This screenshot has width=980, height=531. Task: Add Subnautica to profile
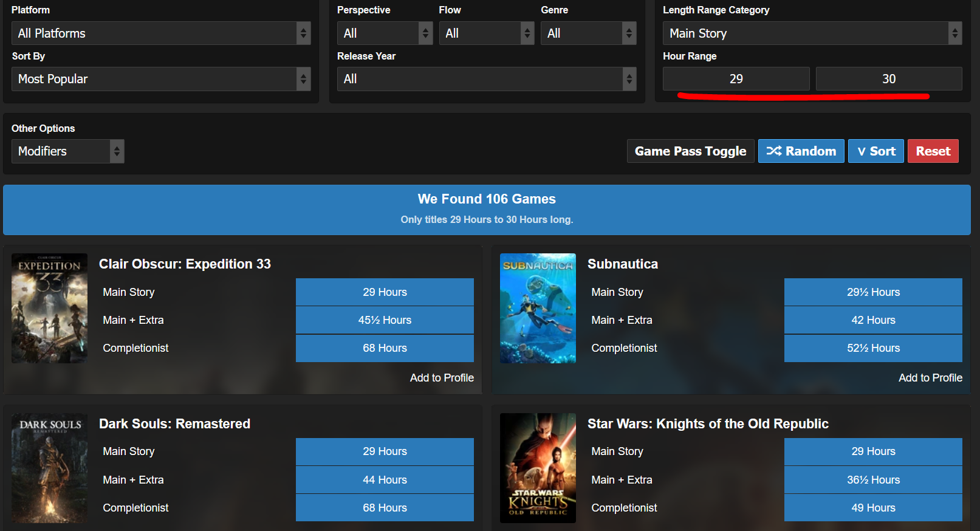pyautogui.click(x=930, y=378)
